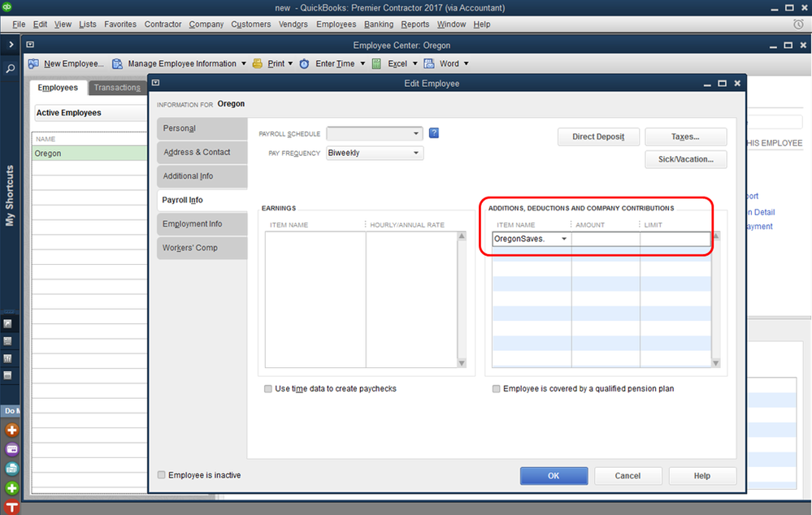The image size is (812, 515).
Task: Click the orange plus shortcut icon
Action: point(11,430)
